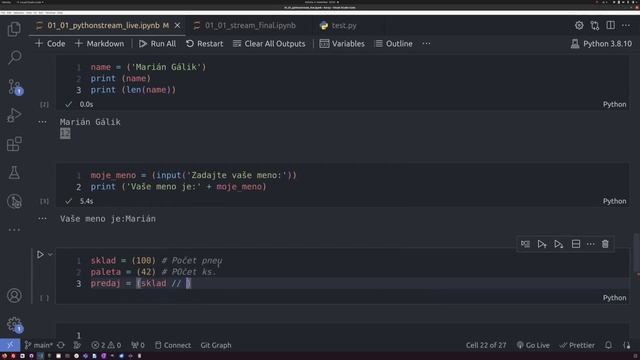Run All notebook cells

tap(157, 44)
